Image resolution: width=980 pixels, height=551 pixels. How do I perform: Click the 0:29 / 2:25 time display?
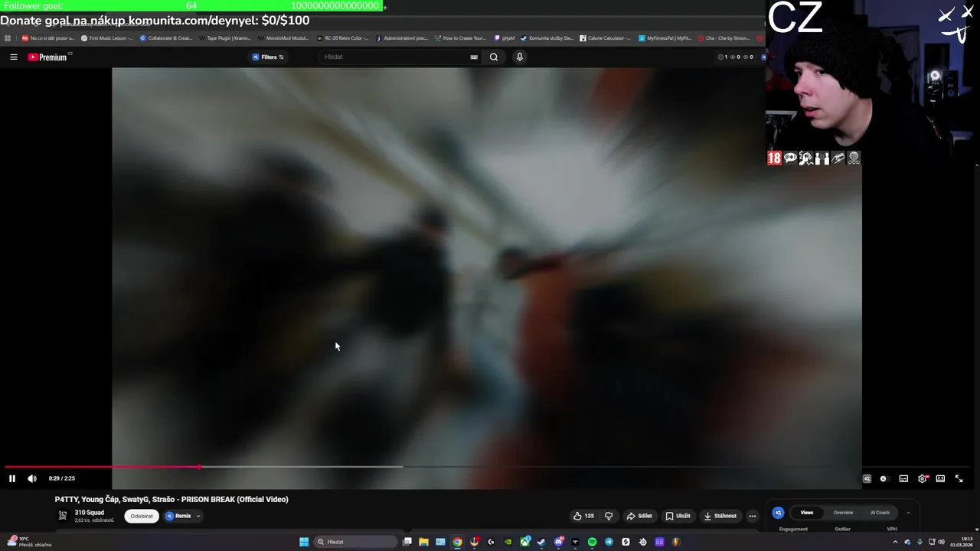62,478
